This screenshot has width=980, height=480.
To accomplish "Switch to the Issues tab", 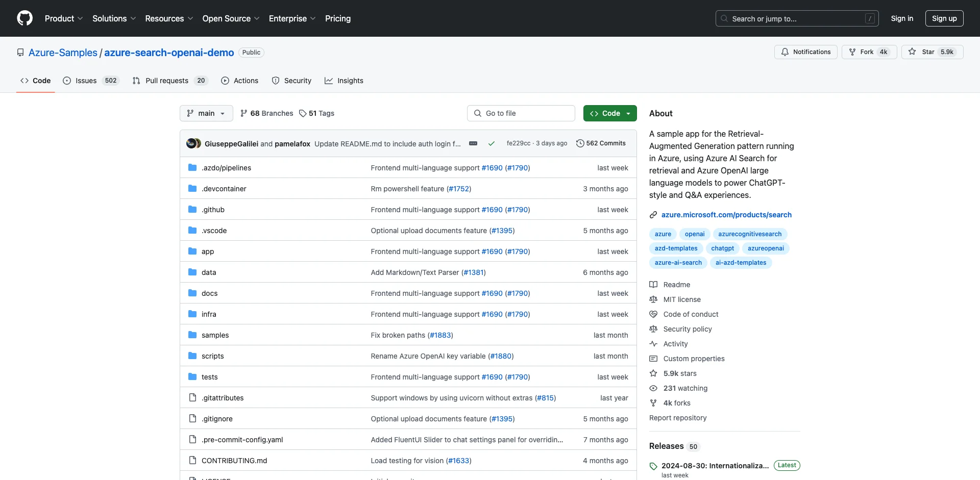I will [91, 81].
